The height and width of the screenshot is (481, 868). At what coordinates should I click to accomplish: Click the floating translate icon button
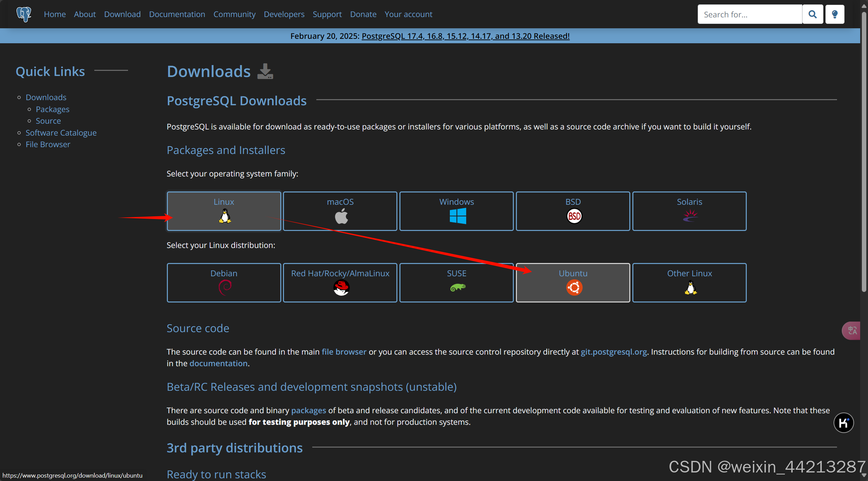[852, 330]
